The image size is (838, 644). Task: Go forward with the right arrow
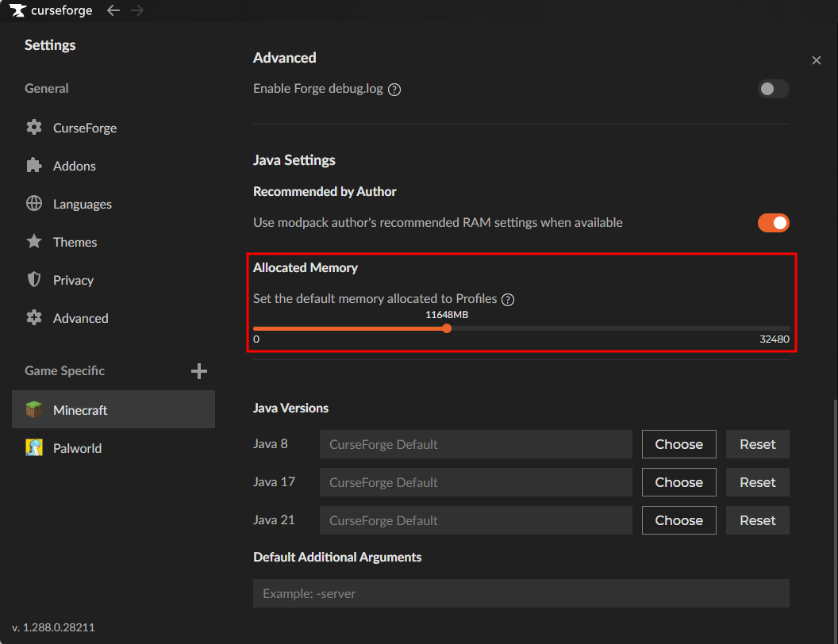(137, 10)
